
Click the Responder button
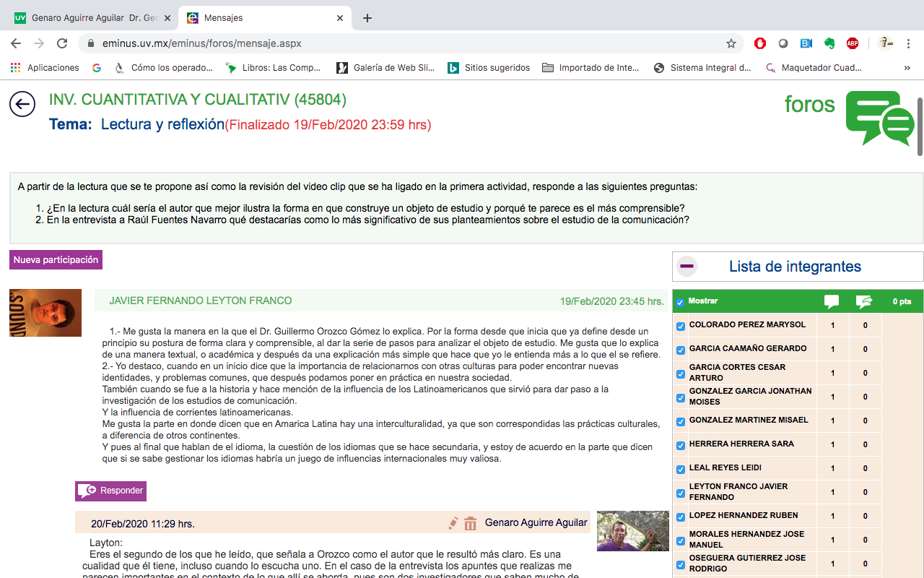pyautogui.click(x=111, y=491)
